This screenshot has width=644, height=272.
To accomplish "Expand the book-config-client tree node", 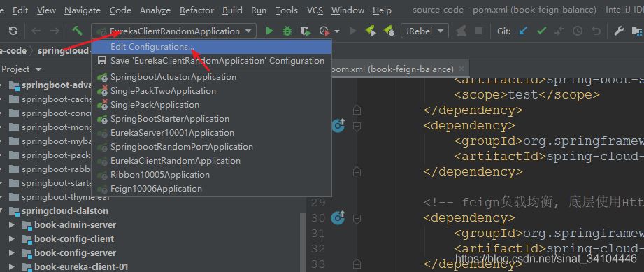I will click(x=12, y=238).
